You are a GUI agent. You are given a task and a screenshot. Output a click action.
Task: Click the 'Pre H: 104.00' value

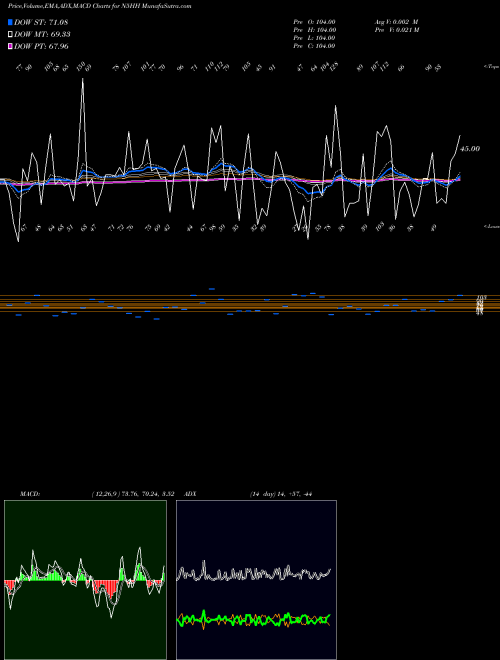tap(314, 29)
